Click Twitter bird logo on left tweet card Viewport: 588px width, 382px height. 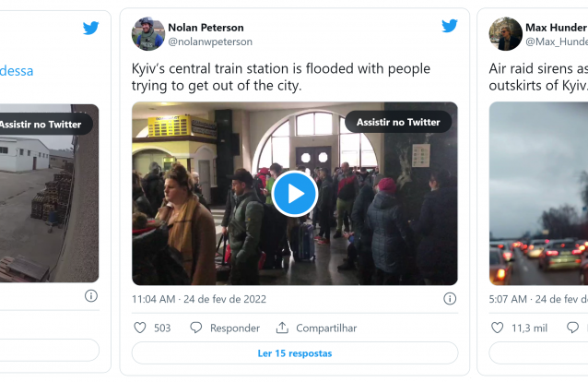90,29
